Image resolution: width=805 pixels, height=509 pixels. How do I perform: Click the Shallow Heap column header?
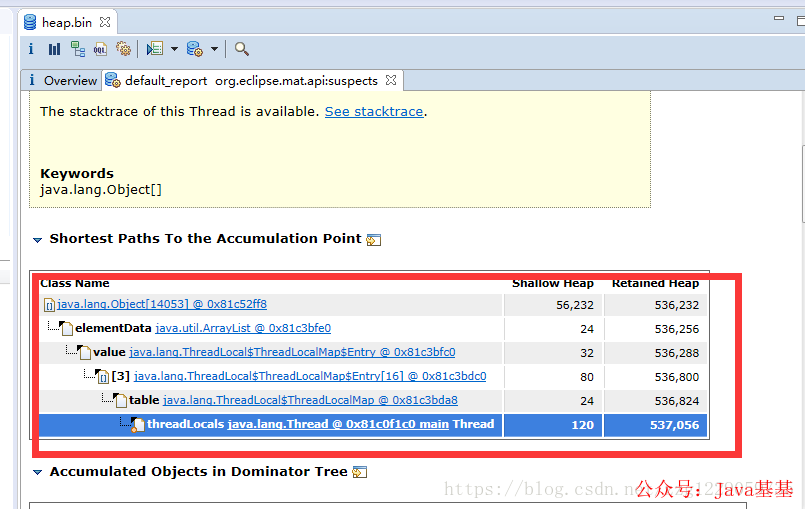click(552, 283)
